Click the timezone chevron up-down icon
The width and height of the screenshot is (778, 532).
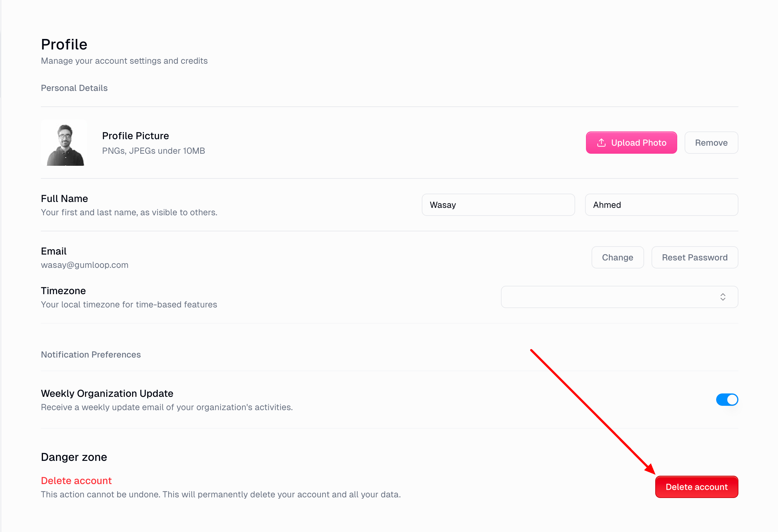(x=723, y=297)
